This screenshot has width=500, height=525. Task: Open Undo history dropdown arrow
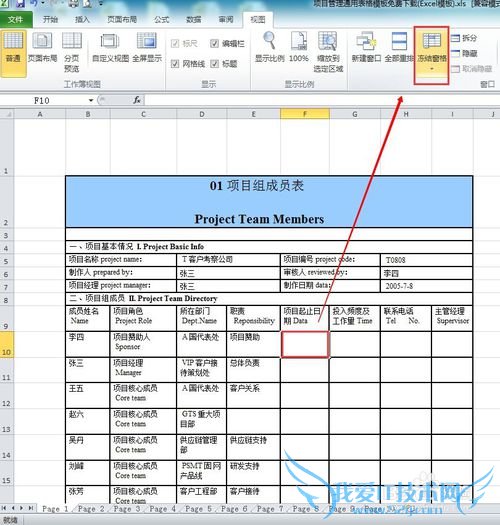[43, 3]
